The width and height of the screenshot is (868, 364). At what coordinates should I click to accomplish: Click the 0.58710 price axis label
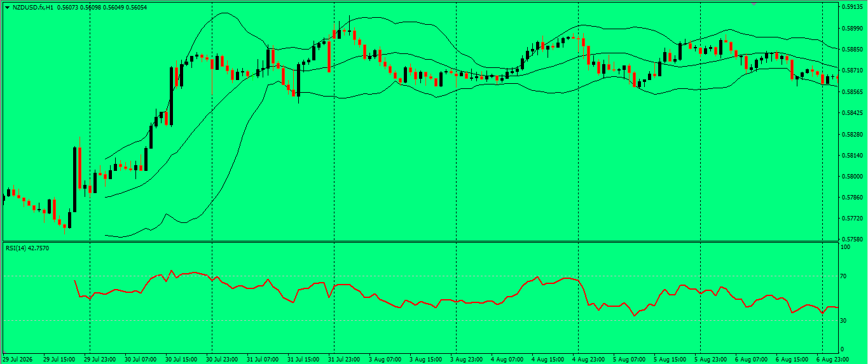[853, 71]
